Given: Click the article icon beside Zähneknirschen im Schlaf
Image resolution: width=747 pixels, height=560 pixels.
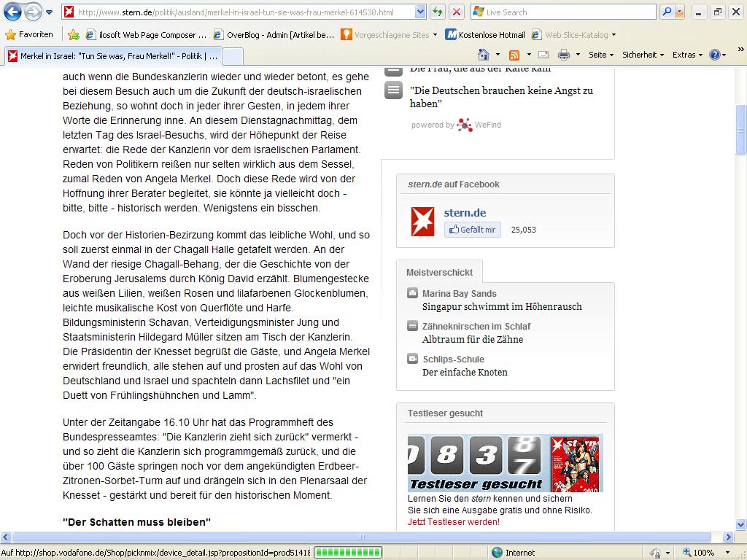Looking at the screenshot, I should [413, 326].
